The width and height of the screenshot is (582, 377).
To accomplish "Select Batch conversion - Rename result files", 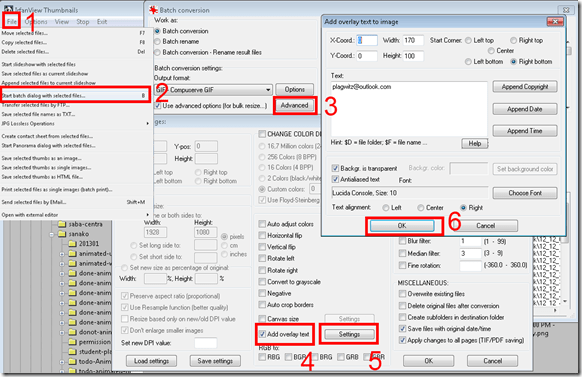I will [x=157, y=52].
